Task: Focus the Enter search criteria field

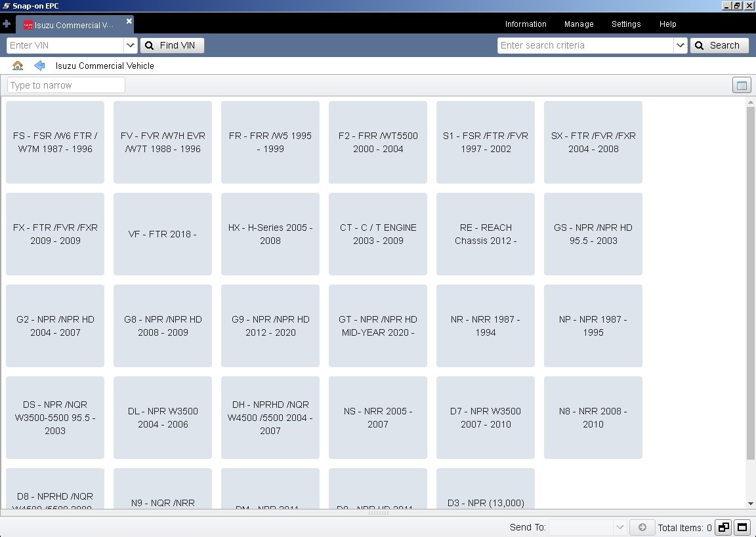Action: (x=585, y=45)
